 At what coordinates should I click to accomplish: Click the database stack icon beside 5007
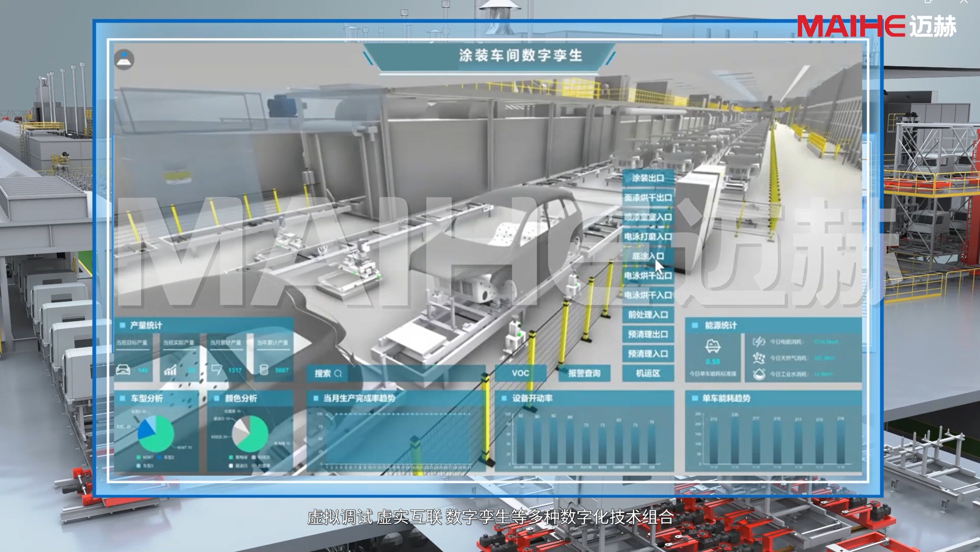click(x=264, y=370)
